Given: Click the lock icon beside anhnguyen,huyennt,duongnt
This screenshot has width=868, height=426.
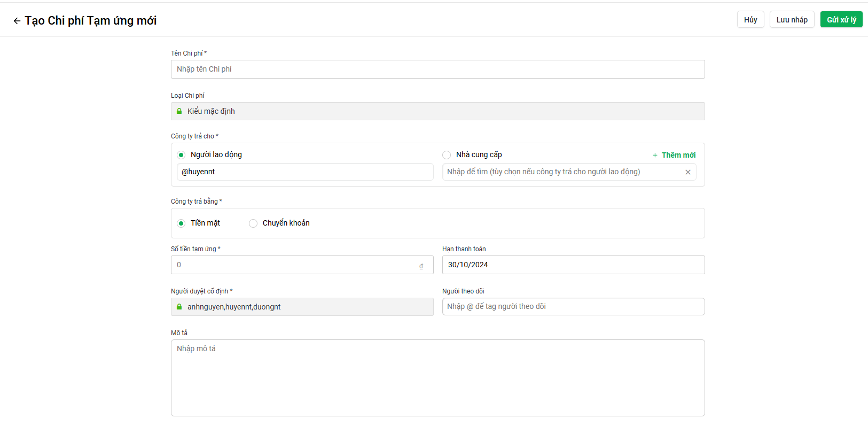Looking at the screenshot, I should [x=179, y=307].
